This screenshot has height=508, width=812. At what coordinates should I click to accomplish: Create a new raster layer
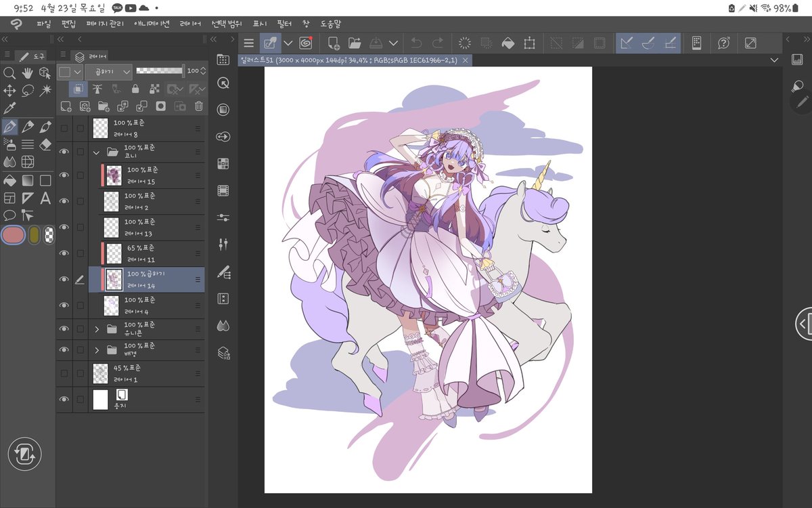66,106
